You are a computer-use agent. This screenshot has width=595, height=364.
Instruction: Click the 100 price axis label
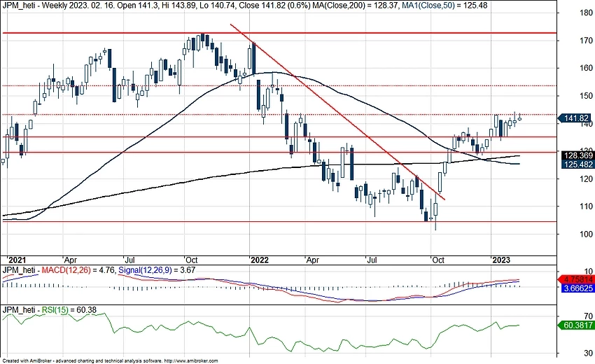(586, 234)
